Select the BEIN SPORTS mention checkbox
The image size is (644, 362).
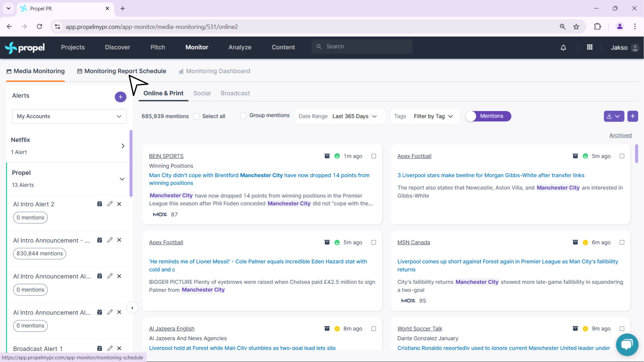pyautogui.click(x=374, y=156)
